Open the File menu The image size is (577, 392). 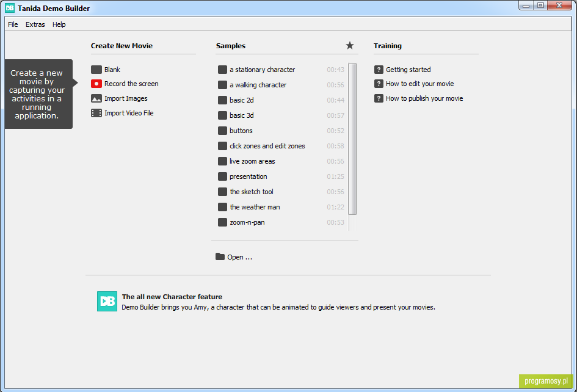point(13,24)
